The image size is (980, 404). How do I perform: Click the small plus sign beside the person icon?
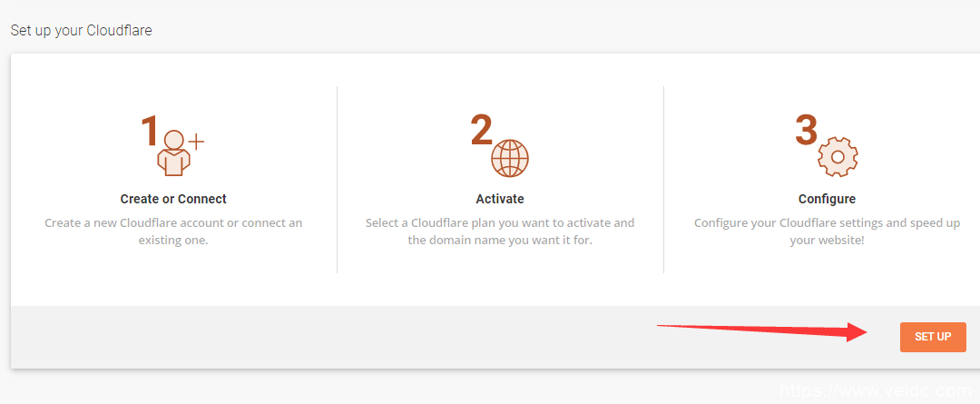pos(196,142)
